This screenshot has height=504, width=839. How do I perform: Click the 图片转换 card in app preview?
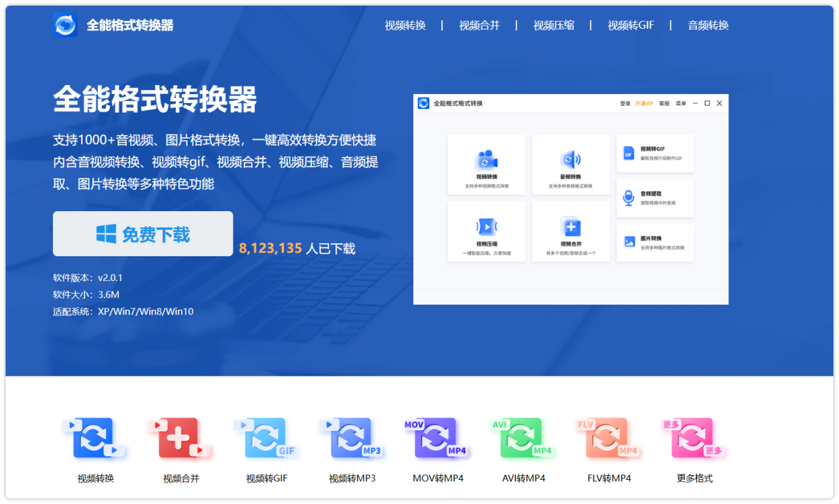pos(655,243)
